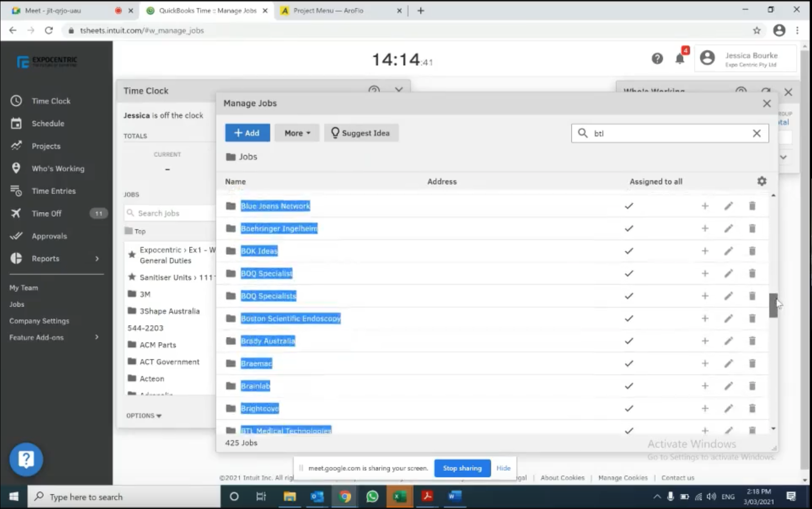This screenshot has width=812, height=509.
Task: Open the OPTIONS dropdown in Time Clock
Action: click(x=144, y=416)
